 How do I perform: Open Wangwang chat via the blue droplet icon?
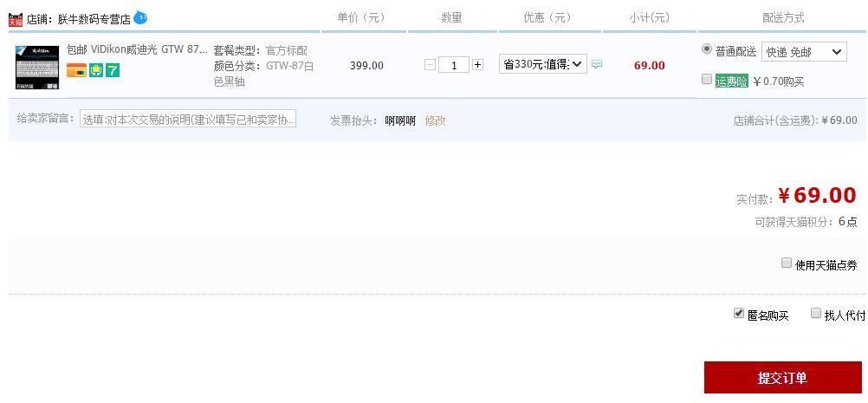(x=140, y=18)
